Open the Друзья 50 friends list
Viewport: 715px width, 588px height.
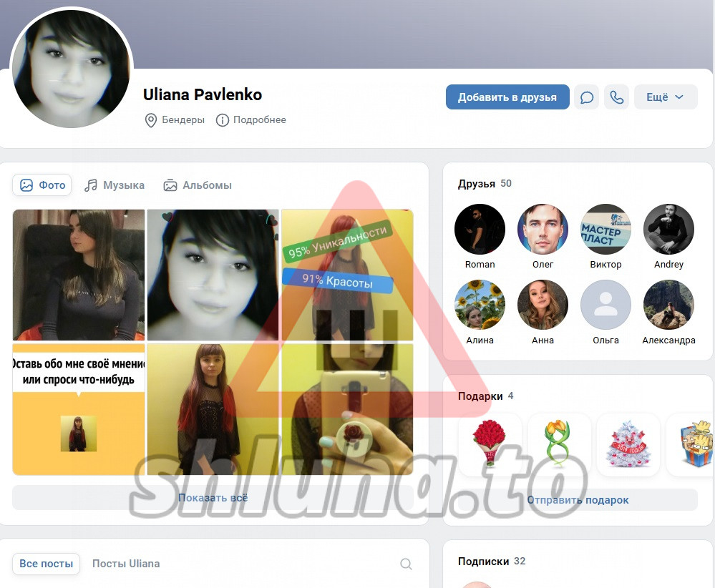tap(485, 184)
